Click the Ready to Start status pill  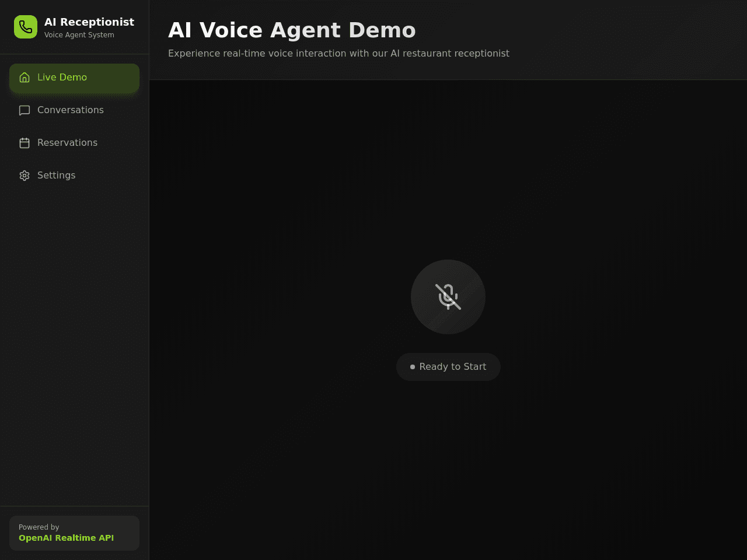pyautogui.click(x=448, y=367)
